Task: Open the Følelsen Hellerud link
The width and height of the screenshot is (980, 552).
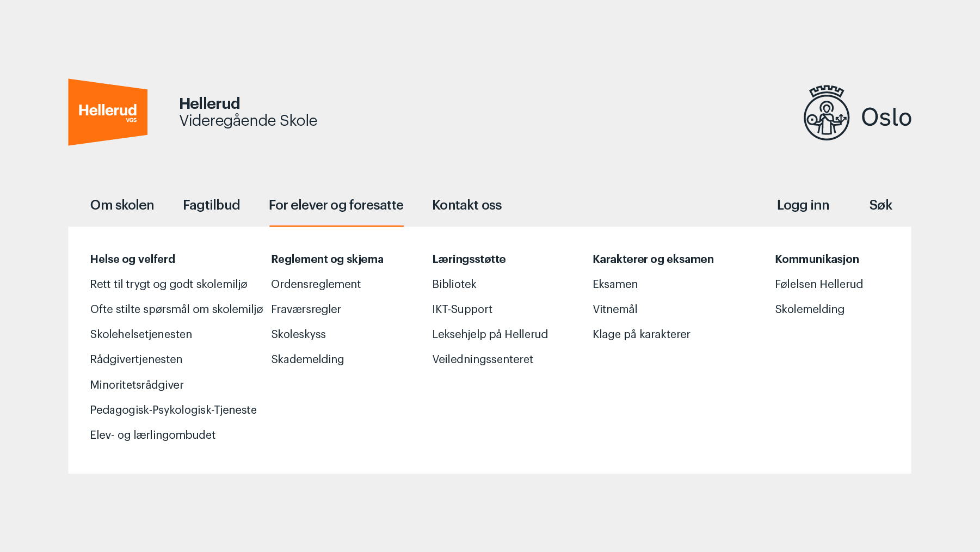Action: (818, 284)
